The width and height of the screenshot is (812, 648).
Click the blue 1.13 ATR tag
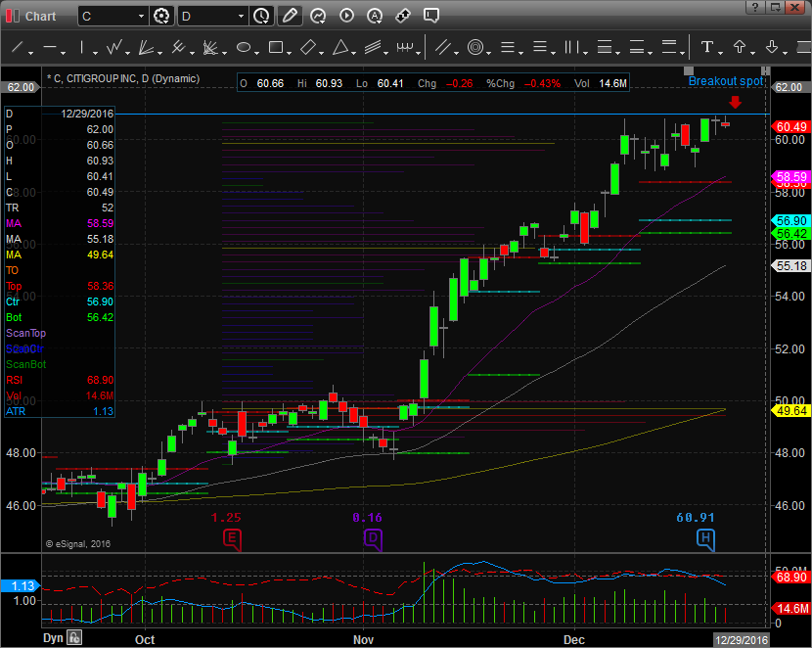click(21, 585)
